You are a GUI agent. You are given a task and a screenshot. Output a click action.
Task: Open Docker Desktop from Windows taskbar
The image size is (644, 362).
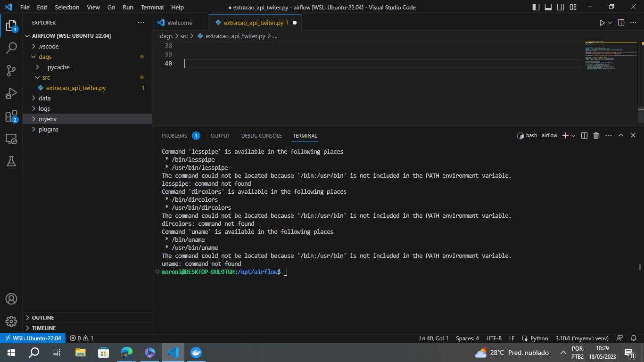(x=196, y=352)
